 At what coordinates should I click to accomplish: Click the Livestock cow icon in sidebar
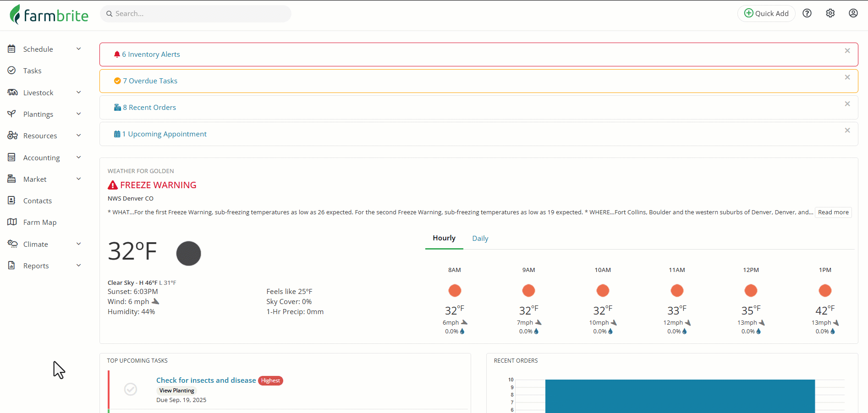click(x=12, y=92)
